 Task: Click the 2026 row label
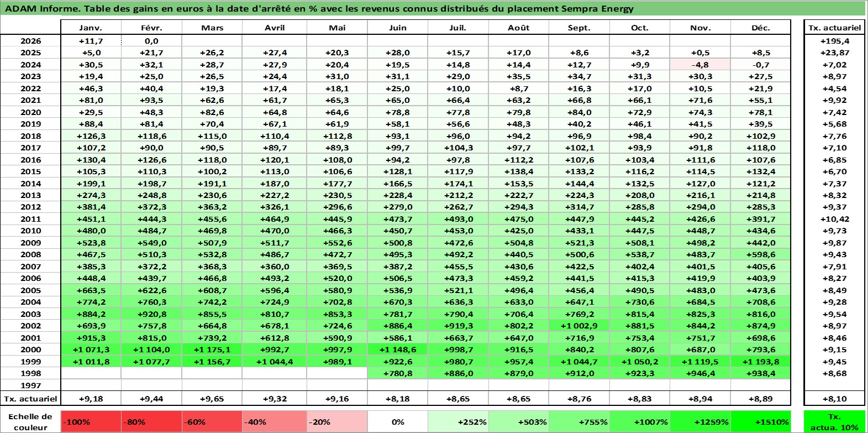(x=30, y=41)
